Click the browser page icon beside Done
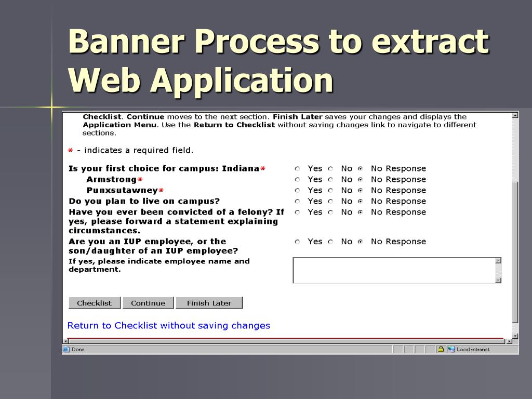The image size is (532, 399). [x=66, y=349]
